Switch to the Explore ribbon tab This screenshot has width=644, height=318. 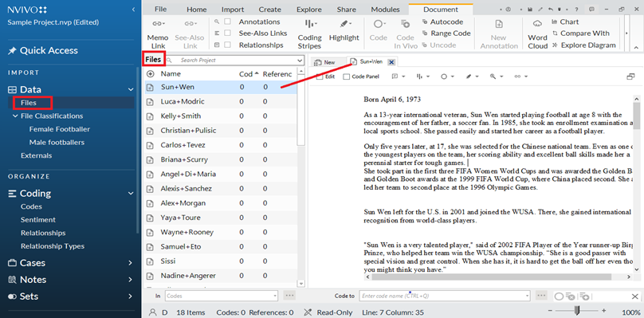tap(309, 10)
